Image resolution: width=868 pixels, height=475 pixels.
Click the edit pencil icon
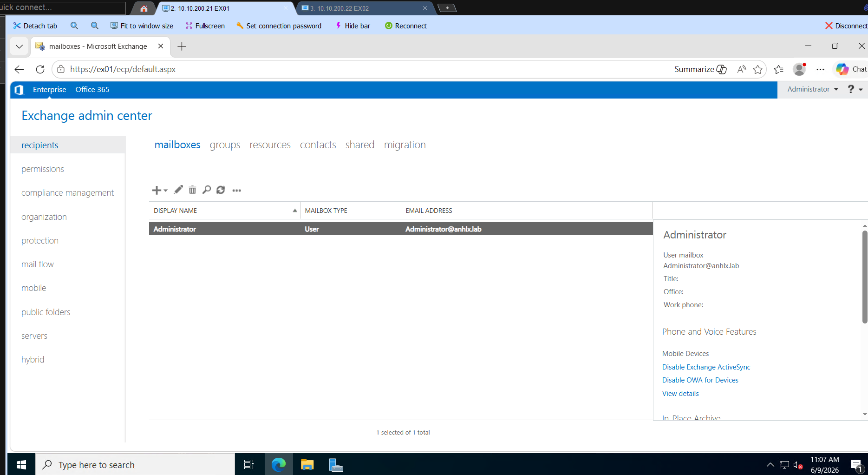pyautogui.click(x=178, y=190)
